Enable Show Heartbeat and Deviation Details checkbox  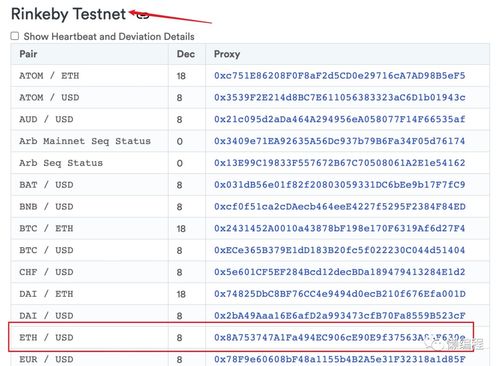click(15, 36)
